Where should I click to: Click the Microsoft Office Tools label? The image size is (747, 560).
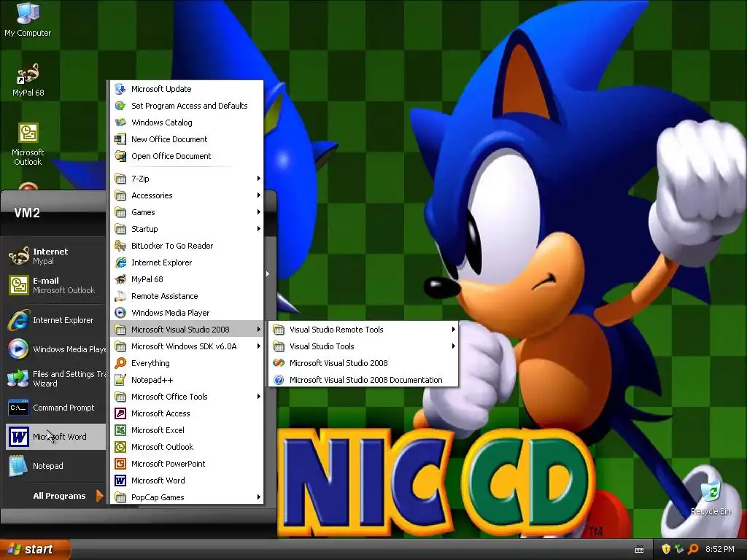[169, 397]
